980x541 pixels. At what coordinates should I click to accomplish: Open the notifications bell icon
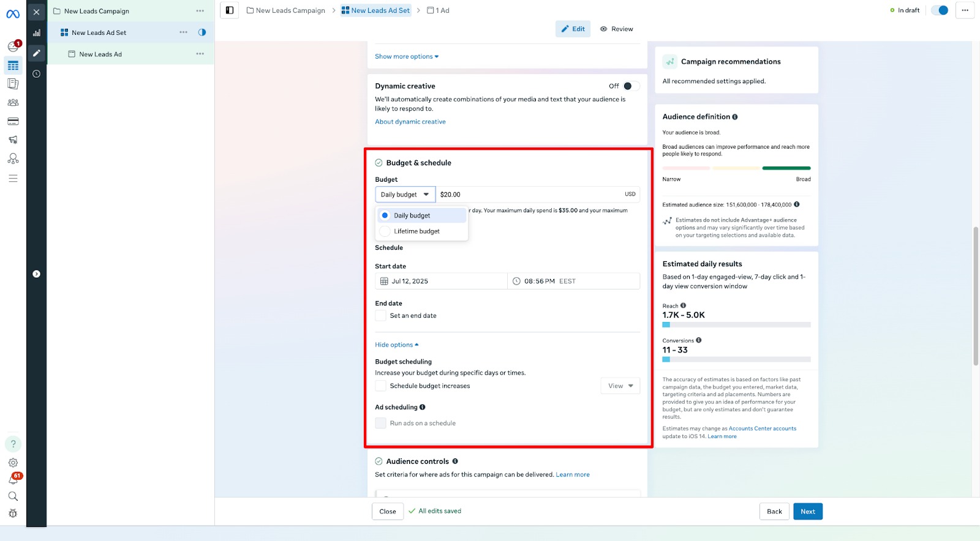13,480
